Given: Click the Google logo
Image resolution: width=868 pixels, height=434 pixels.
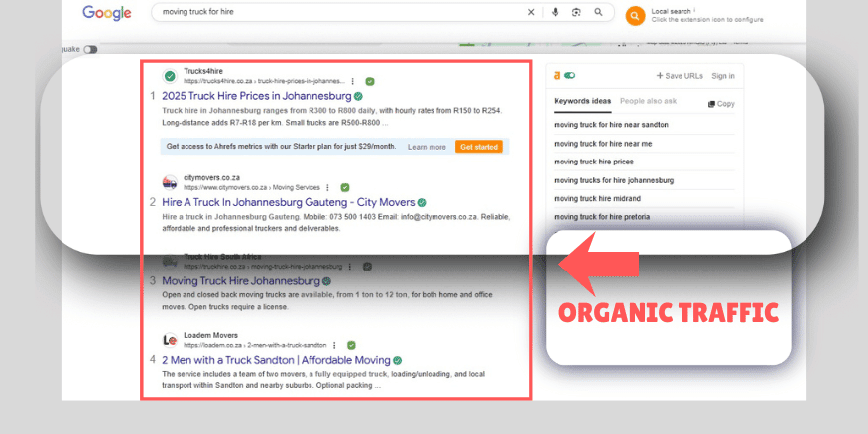Looking at the screenshot, I should pos(106,13).
